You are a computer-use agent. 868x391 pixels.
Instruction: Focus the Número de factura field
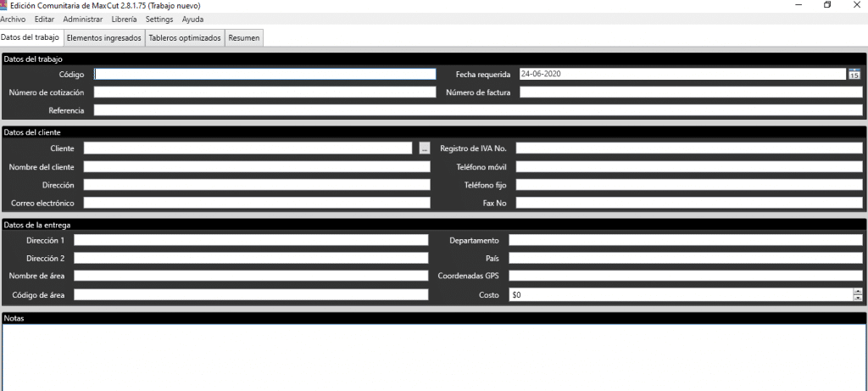[691, 92]
